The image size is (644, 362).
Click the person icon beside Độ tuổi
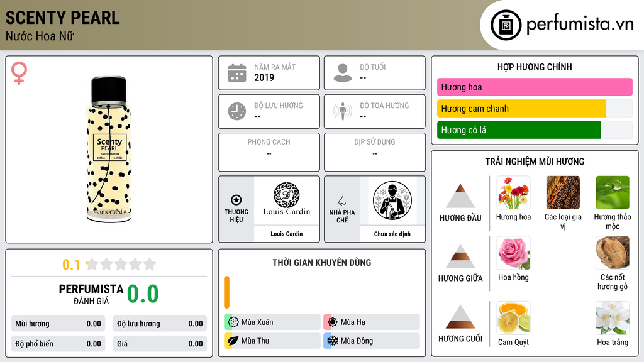[x=343, y=73]
